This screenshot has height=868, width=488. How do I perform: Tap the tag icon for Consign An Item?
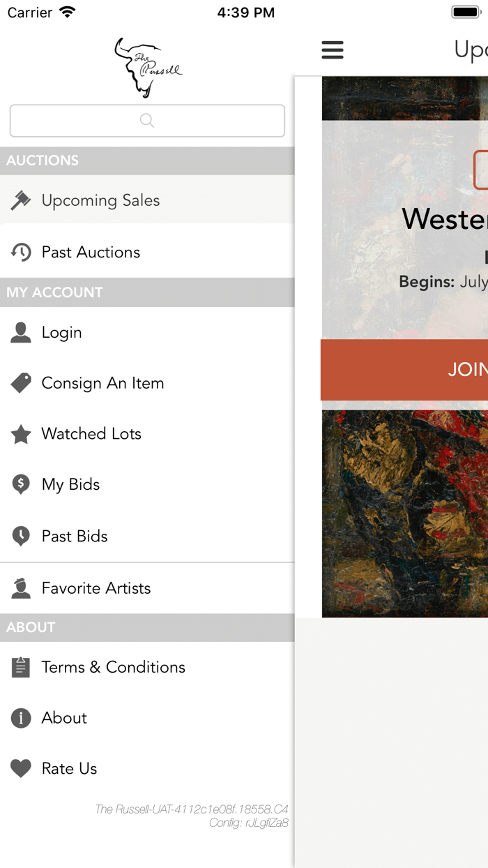21,383
